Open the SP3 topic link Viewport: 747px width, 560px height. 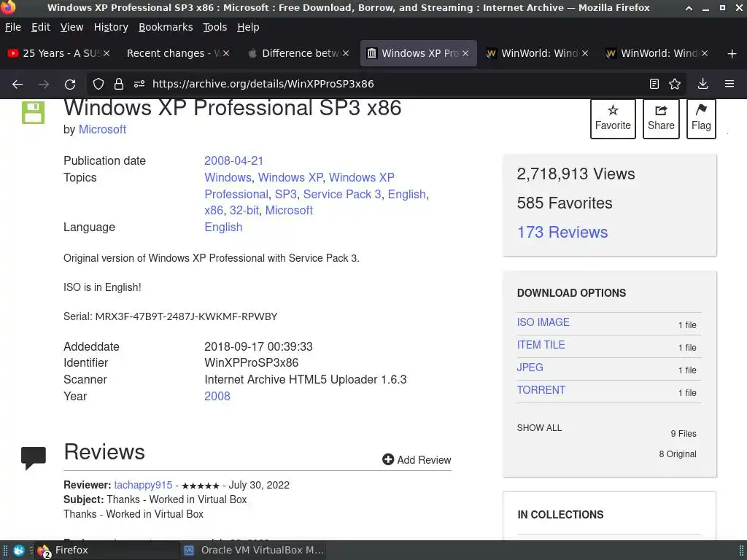[285, 194]
